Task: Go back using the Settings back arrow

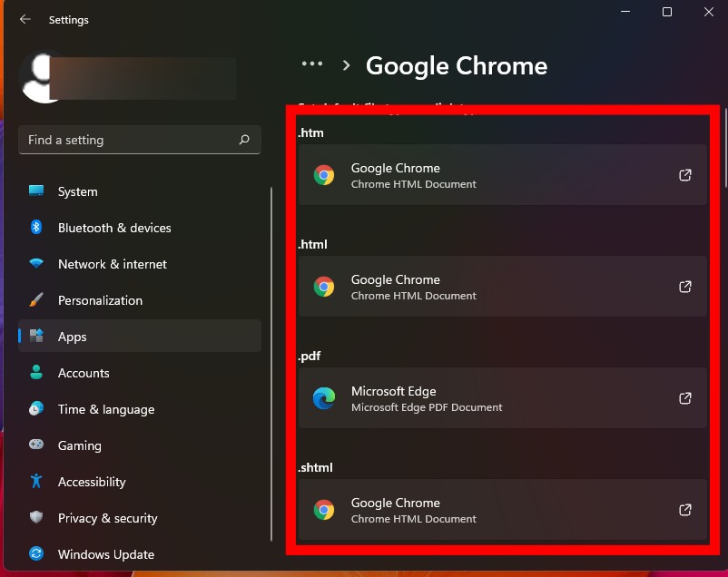Action: coord(25,19)
